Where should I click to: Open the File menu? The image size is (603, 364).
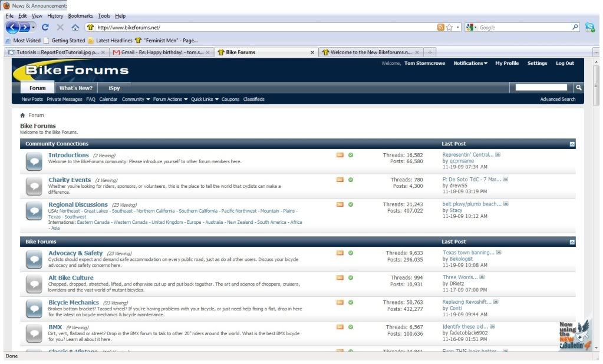click(9, 16)
